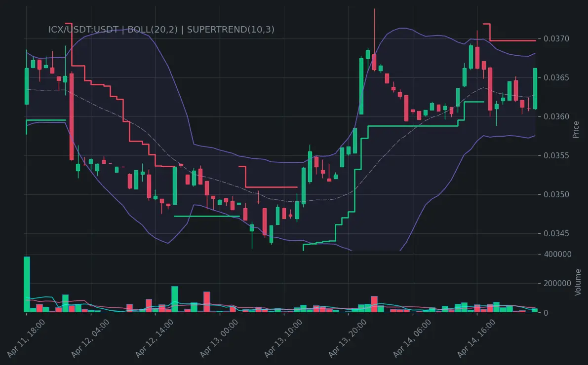Click the tallest green volume bar at Apr 11, 18:00

pos(27,284)
